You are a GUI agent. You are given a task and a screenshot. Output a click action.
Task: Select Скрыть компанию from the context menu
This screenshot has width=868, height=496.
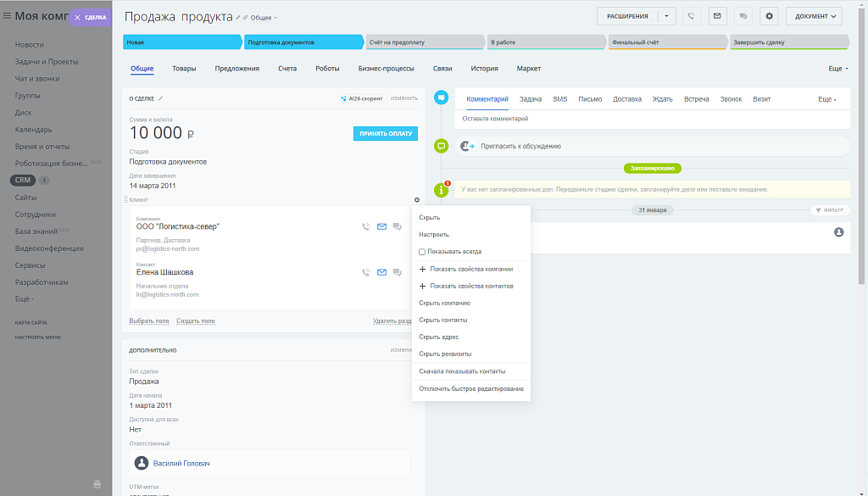444,303
